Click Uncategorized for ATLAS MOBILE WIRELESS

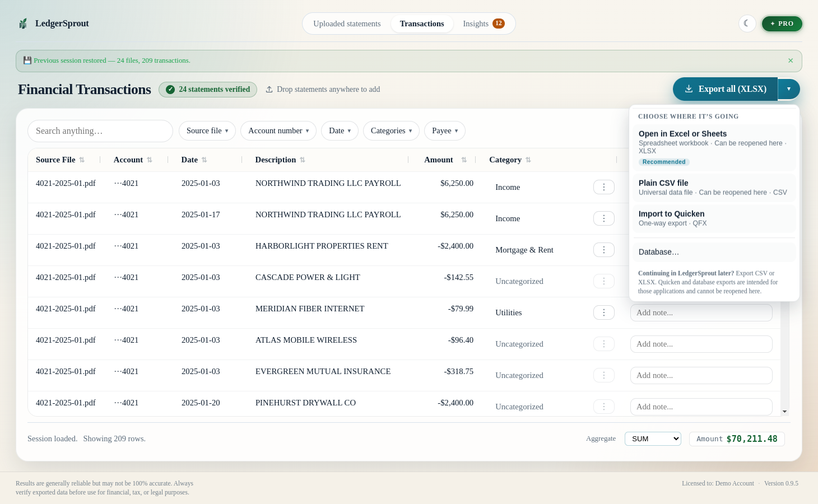[x=519, y=344]
